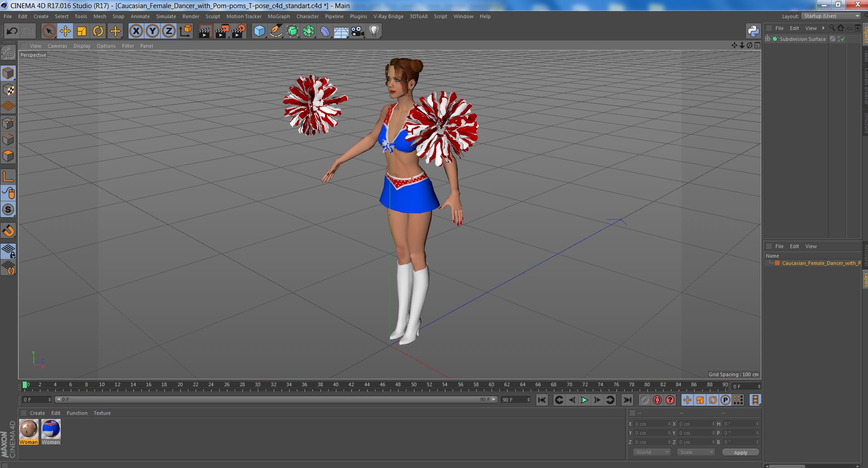Switch to Texture mode in left toolbar
The width and height of the screenshot is (868, 468).
coord(8,90)
